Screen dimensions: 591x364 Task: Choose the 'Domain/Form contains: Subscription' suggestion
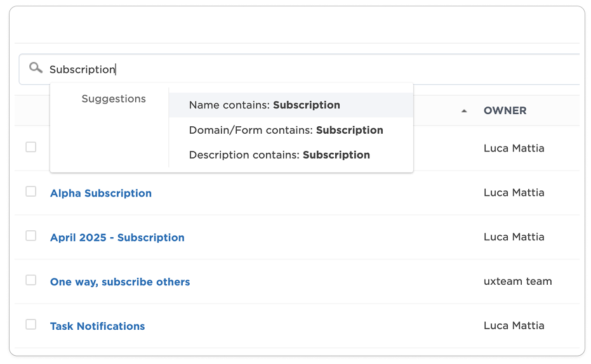tap(286, 130)
